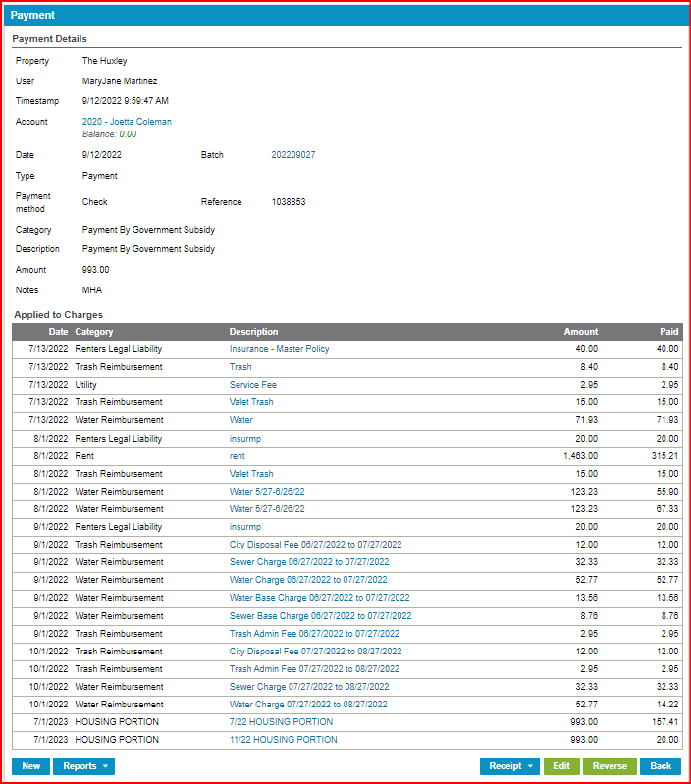Select the rent paid value 315.21

coord(665,456)
